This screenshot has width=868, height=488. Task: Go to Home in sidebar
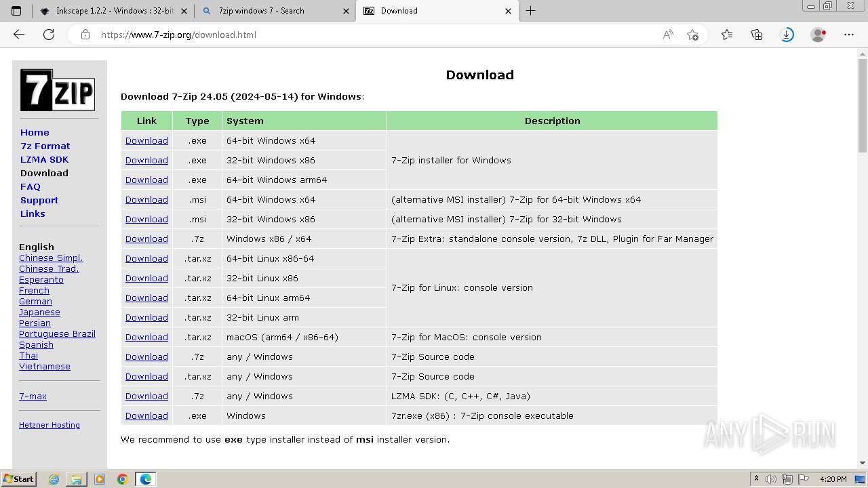coord(35,132)
